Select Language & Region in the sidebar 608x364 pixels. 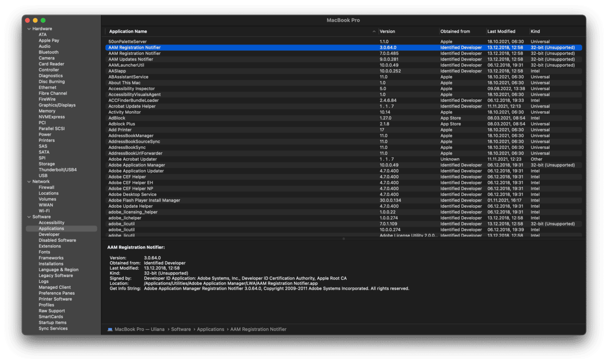click(x=58, y=270)
